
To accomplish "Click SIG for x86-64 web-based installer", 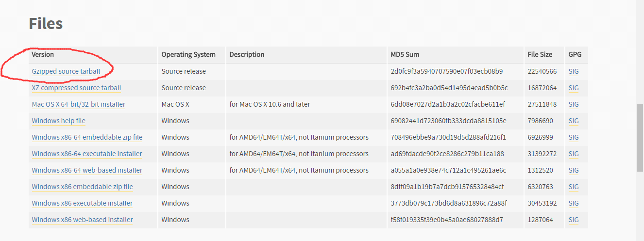I will point(574,170).
